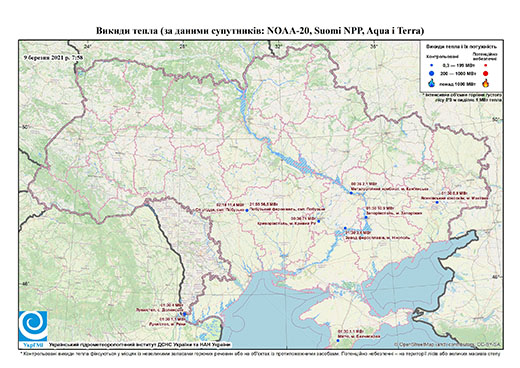Select the blue marker at Kryvyi Rih
The height and width of the screenshot is (368, 520).
coord(319,221)
